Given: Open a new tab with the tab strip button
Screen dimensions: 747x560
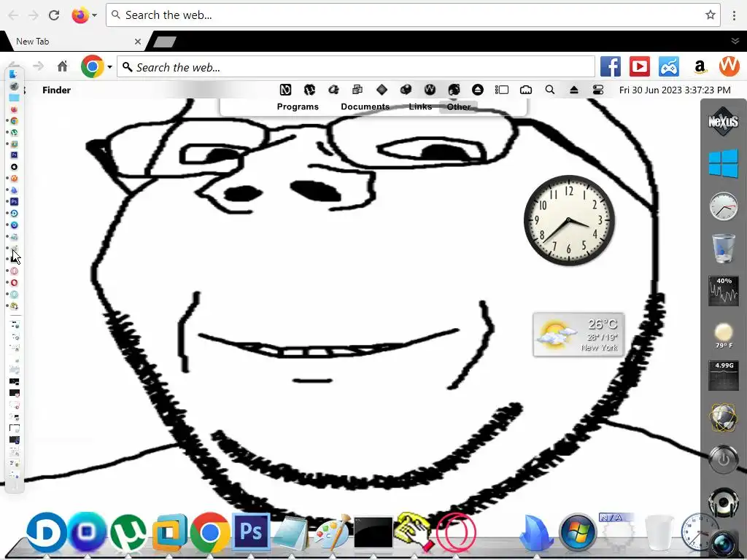Looking at the screenshot, I should (165, 42).
